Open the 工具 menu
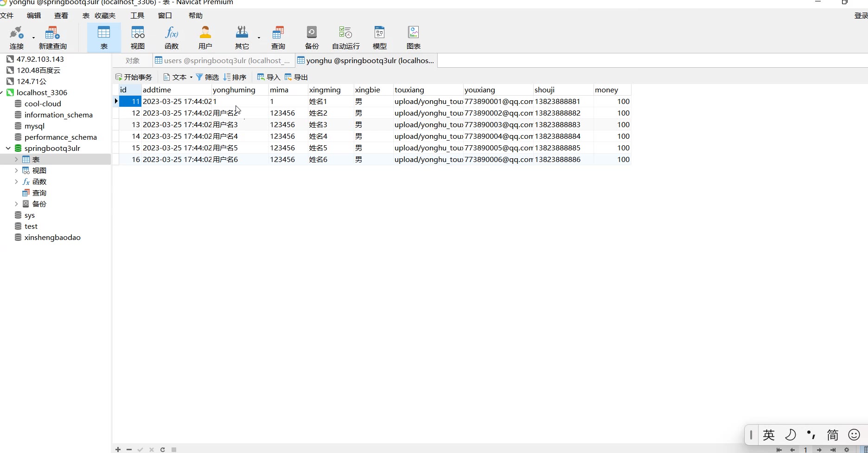This screenshot has height=453, width=868. 137,15
